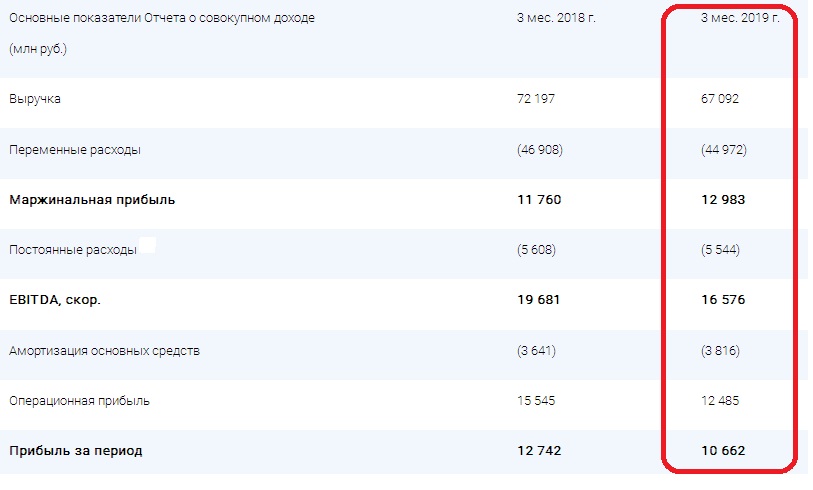Click the revenue value 67 092

pos(721,100)
